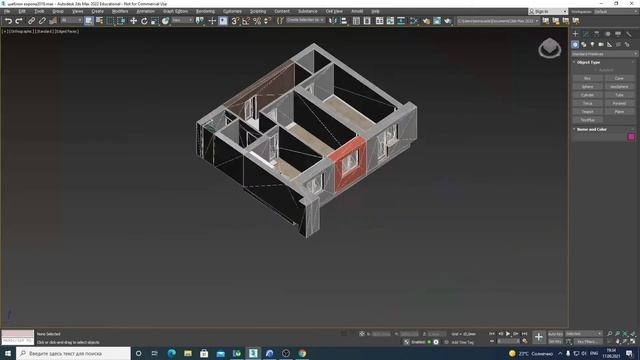Image resolution: width=640 pixels, height=360 pixels.
Task: Create a Teapot primitive
Action: pyautogui.click(x=587, y=112)
